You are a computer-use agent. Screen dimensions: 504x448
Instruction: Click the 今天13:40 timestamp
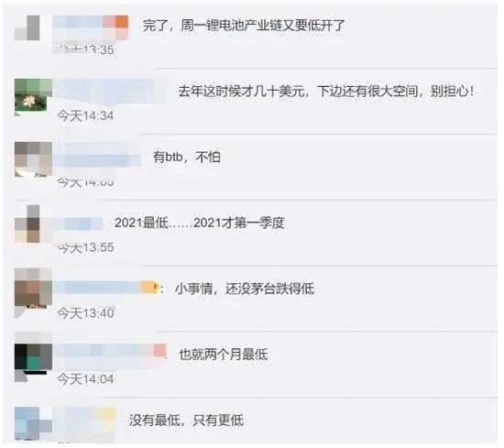tap(85, 313)
